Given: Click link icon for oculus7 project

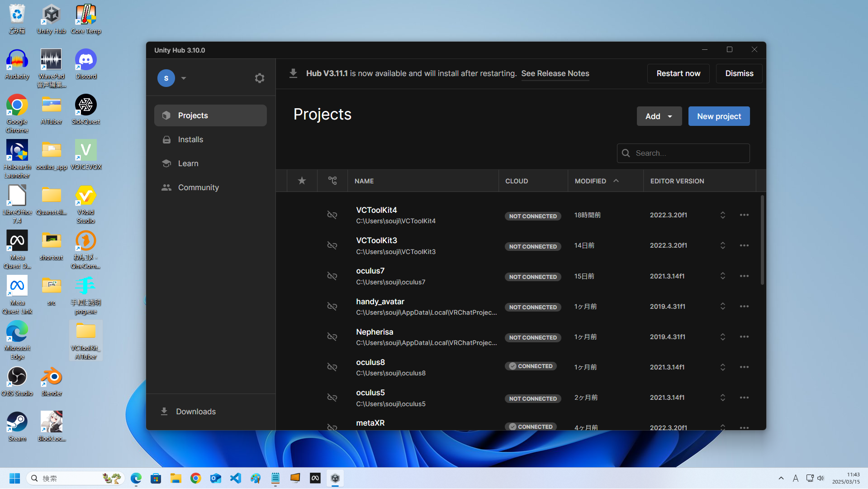Looking at the screenshot, I should pyautogui.click(x=332, y=276).
